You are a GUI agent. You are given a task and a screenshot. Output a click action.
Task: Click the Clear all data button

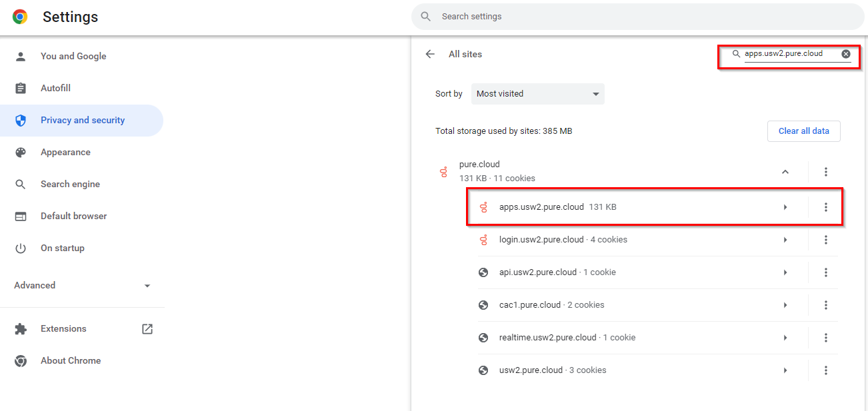803,131
